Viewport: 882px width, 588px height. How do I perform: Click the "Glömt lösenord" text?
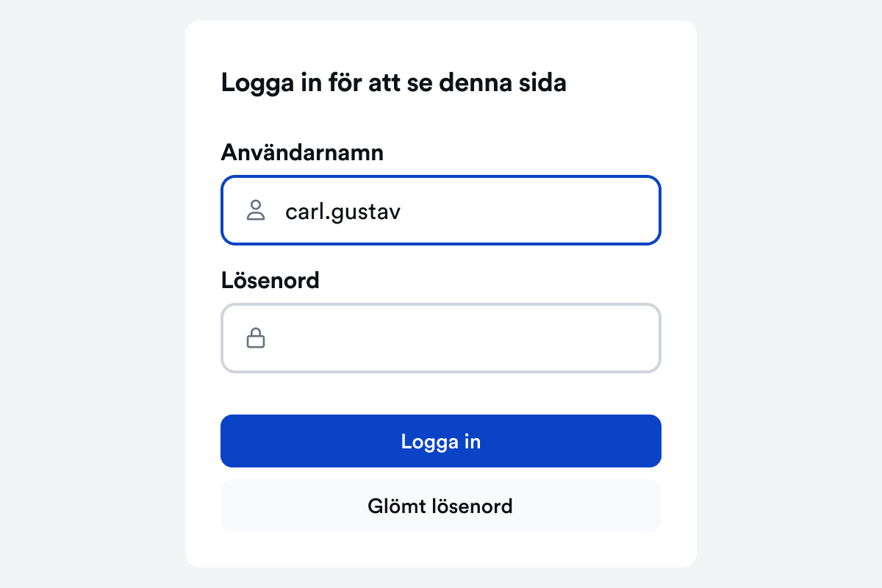[440, 506]
